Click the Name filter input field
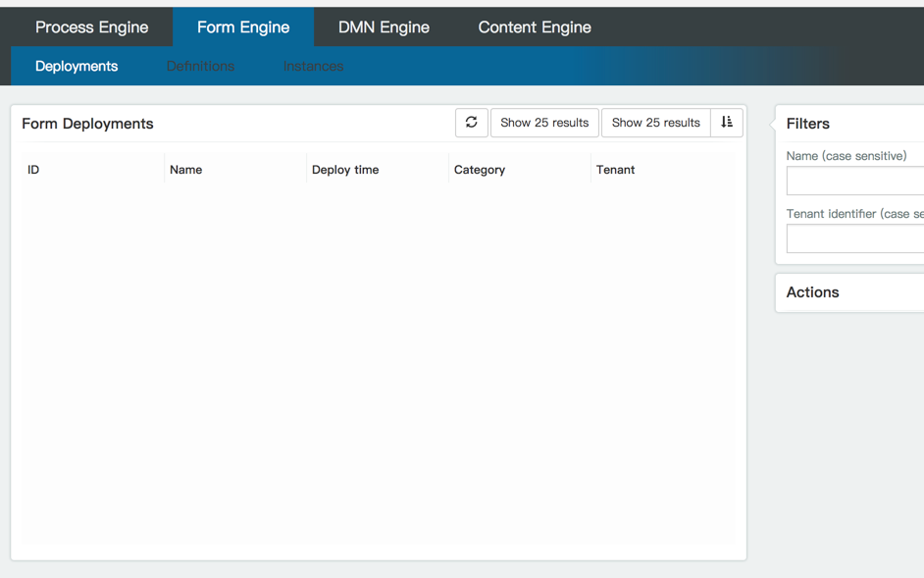 [855, 181]
